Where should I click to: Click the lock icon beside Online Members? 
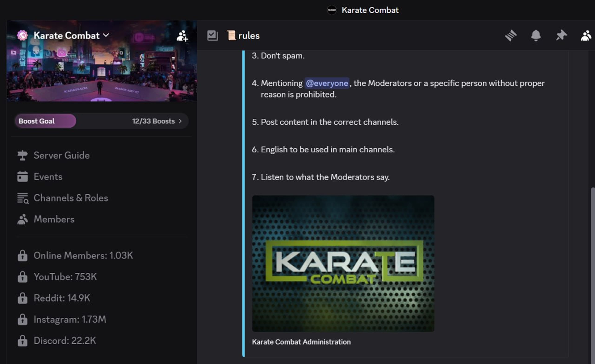22,256
